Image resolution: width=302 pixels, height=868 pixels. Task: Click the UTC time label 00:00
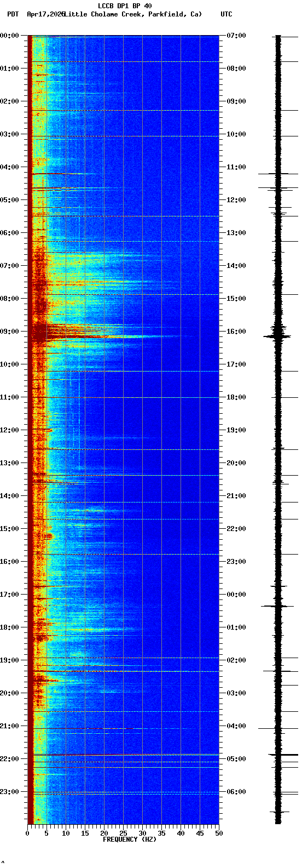coord(236,595)
